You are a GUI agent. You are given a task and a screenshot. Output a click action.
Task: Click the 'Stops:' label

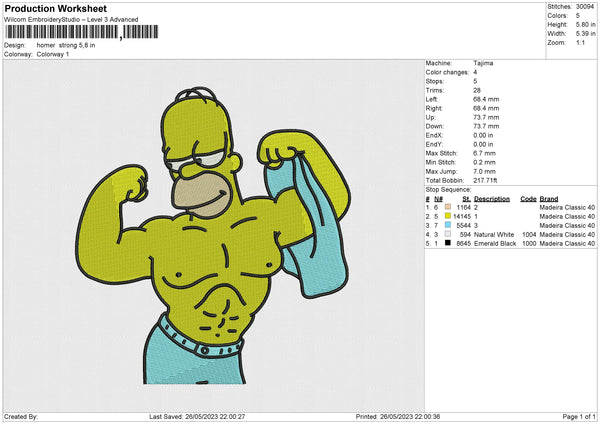pyautogui.click(x=435, y=81)
